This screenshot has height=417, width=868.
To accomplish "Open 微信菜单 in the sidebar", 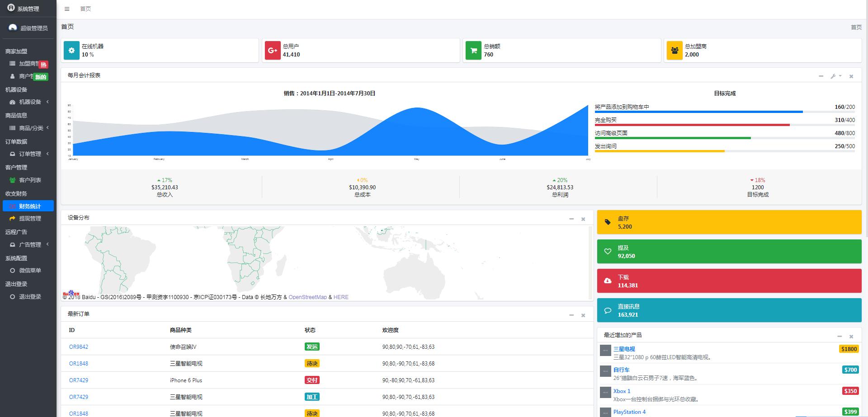I will (28, 270).
